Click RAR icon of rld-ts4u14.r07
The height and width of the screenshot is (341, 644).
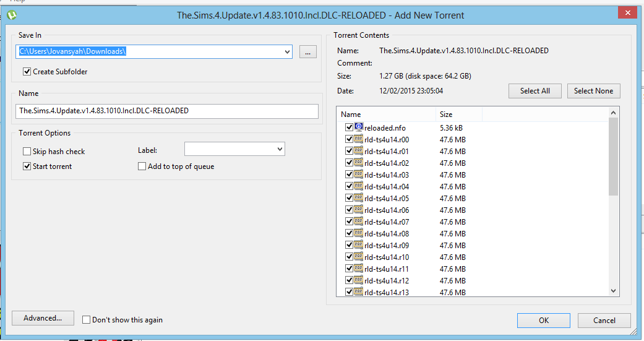(x=359, y=222)
